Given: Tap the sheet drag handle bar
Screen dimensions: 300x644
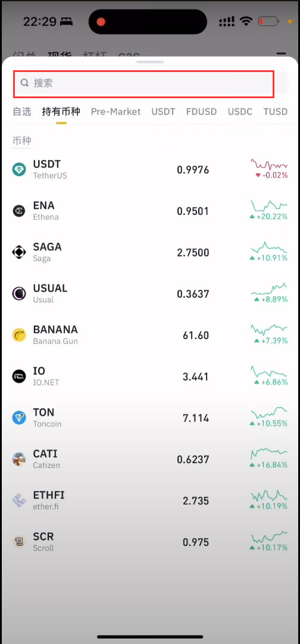Looking at the screenshot, I should [x=150, y=62].
